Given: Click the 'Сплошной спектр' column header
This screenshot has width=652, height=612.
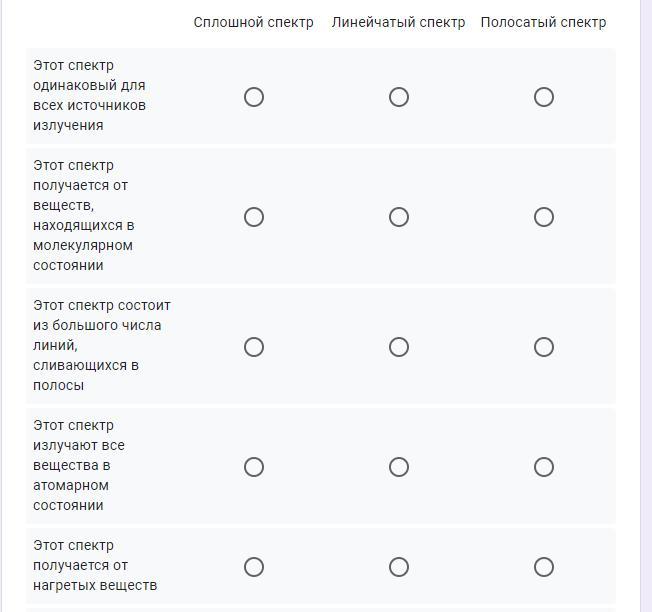Looking at the screenshot, I should (254, 22).
